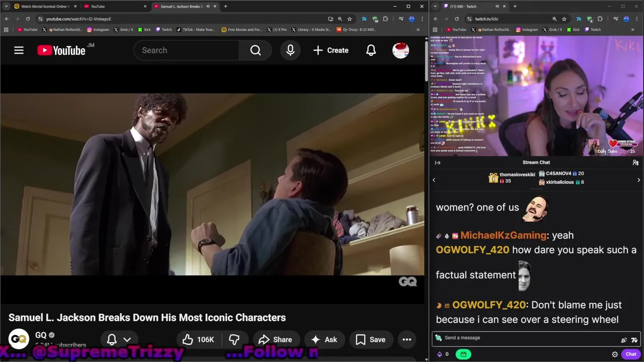Bookmark the YouTube page with the star
644x362 pixels.
click(349, 19)
